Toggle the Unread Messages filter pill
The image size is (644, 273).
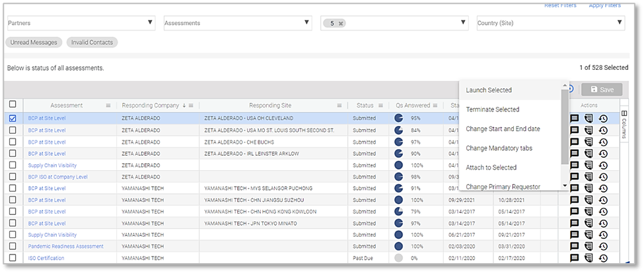(x=34, y=42)
